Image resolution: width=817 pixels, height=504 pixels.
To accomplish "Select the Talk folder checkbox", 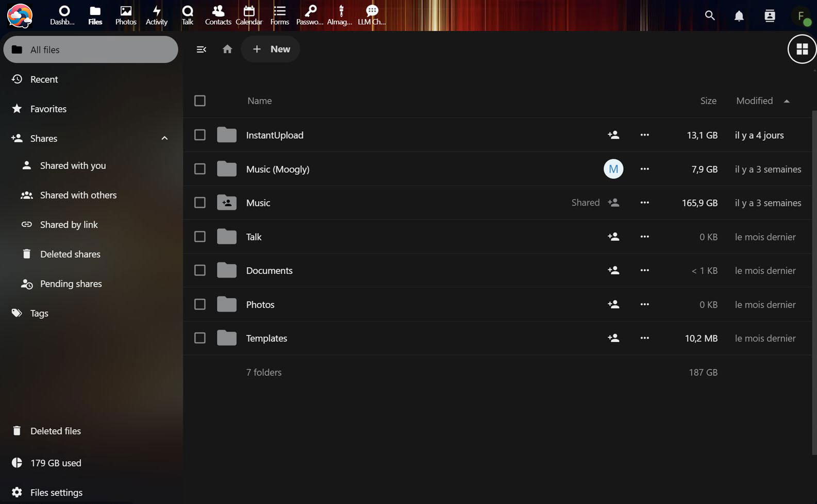I will [200, 237].
